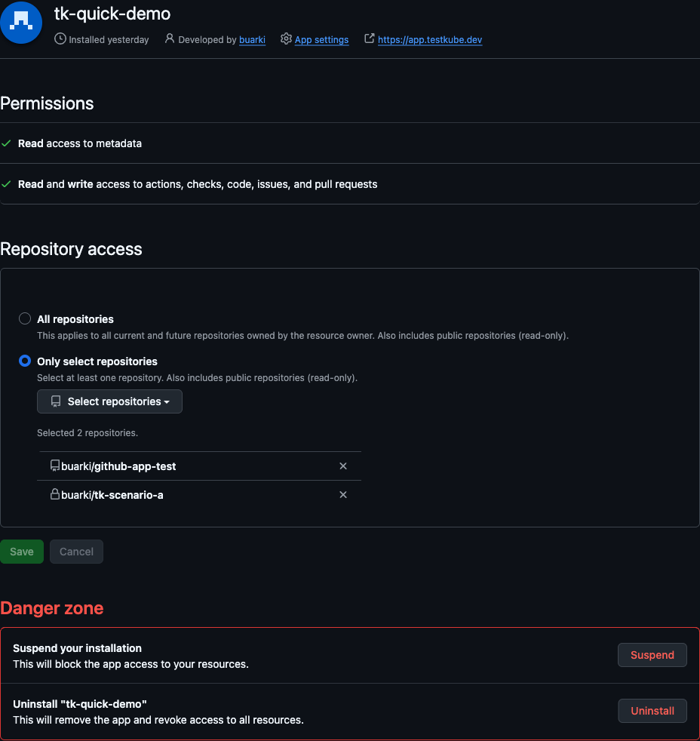The image size is (700, 741).
Task: Click the checkmark next to Read access to metadata
Action: (x=6, y=143)
